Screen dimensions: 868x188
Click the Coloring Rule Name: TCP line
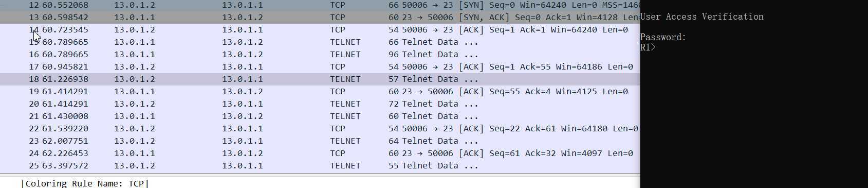point(85,183)
